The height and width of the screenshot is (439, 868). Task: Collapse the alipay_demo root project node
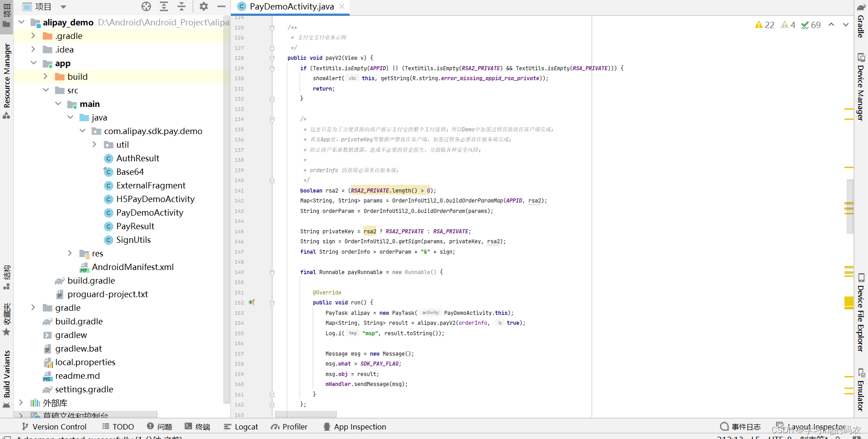click(x=21, y=22)
